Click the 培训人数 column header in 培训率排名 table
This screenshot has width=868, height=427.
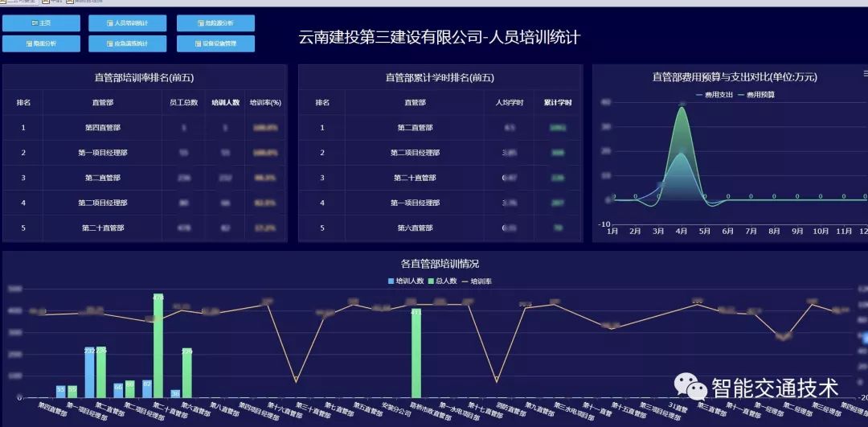[225, 102]
